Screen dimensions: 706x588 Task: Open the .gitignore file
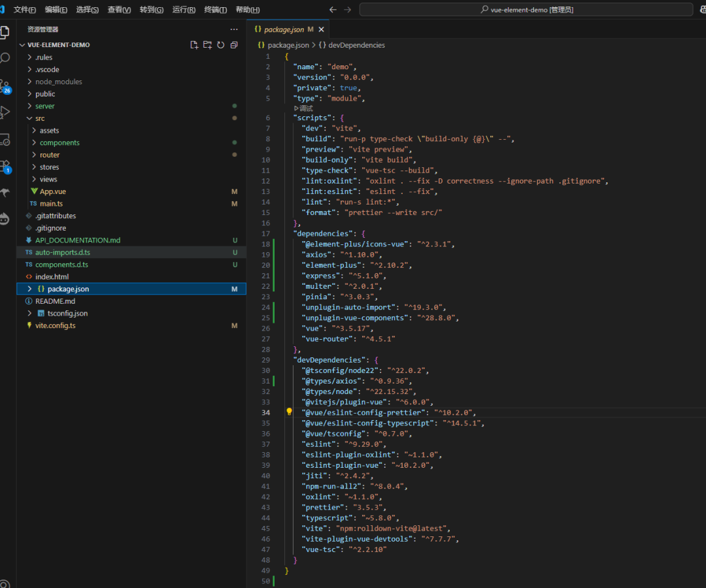pyautogui.click(x=50, y=228)
